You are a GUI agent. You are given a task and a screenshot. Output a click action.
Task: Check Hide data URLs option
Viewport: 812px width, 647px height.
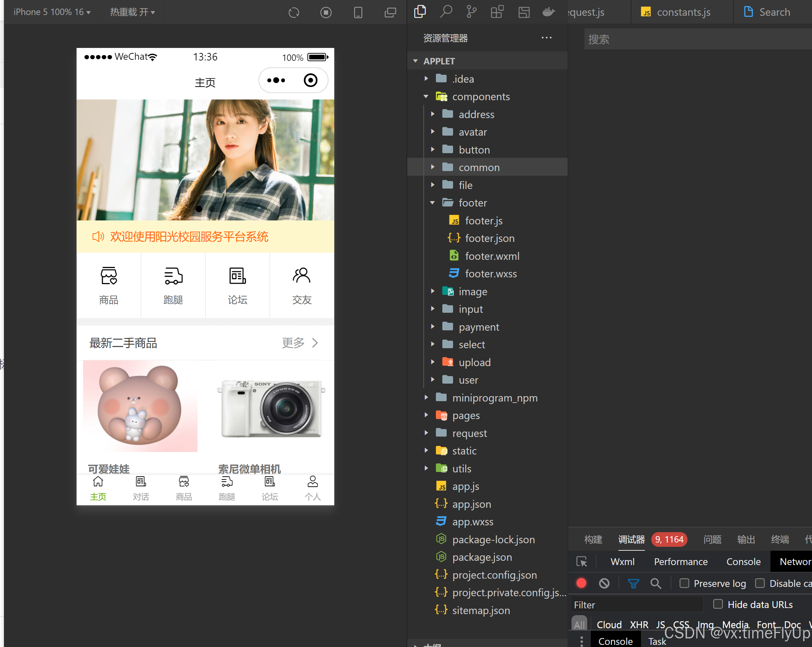click(x=718, y=604)
